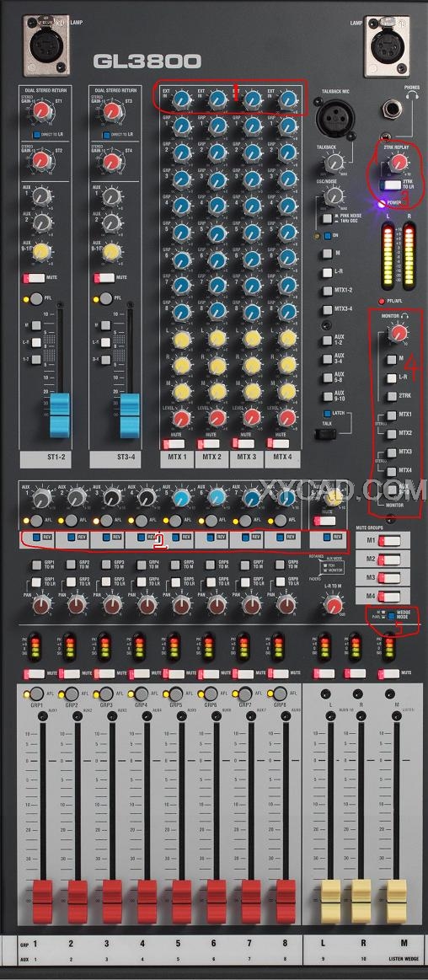Click the left LAMP XLR socket
Image resolution: width=428 pixels, height=980 pixels.
[x=47, y=45]
